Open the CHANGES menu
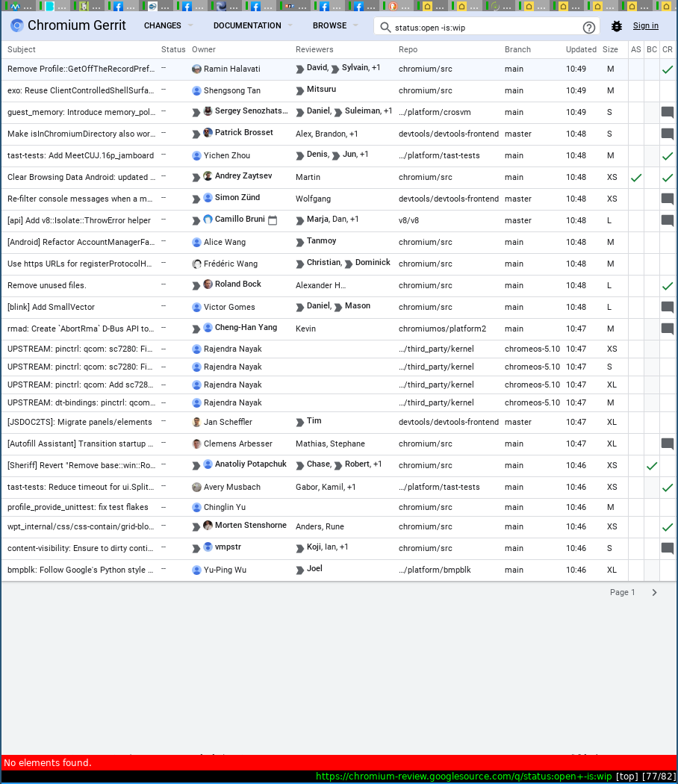 [163, 25]
